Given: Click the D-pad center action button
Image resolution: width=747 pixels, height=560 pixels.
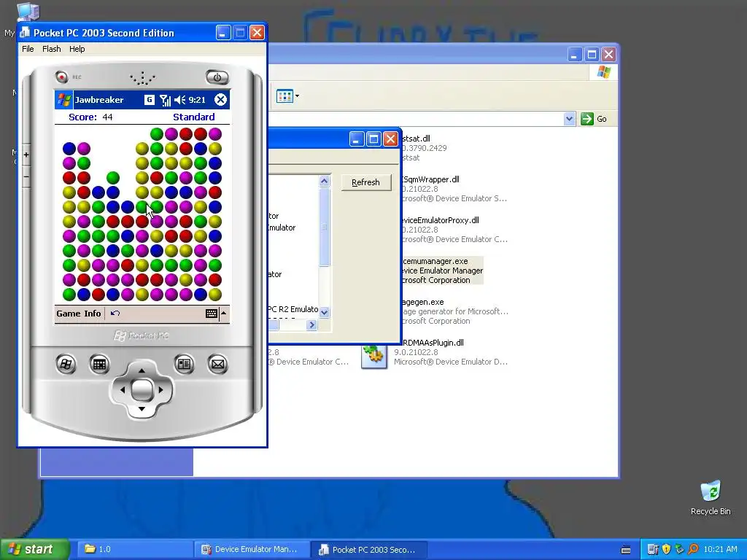Looking at the screenshot, I should point(142,389).
